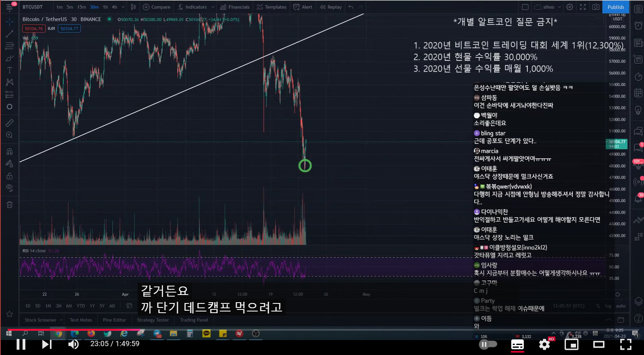Select the trend line drawing tool
This screenshot has height=355, width=644.
[10, 34]
